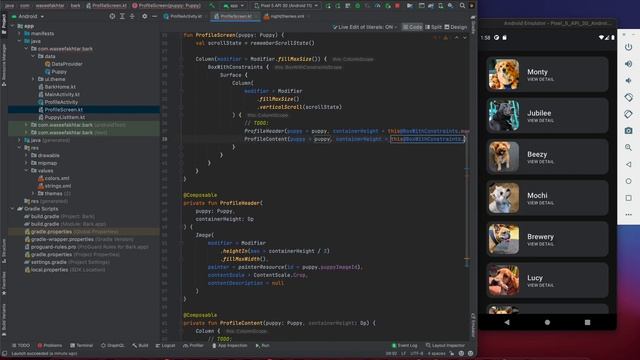This screenshot has width=640, height=360.
Task: Click the Run app icon in top toolbar
Action: click(x=328, y=6)
